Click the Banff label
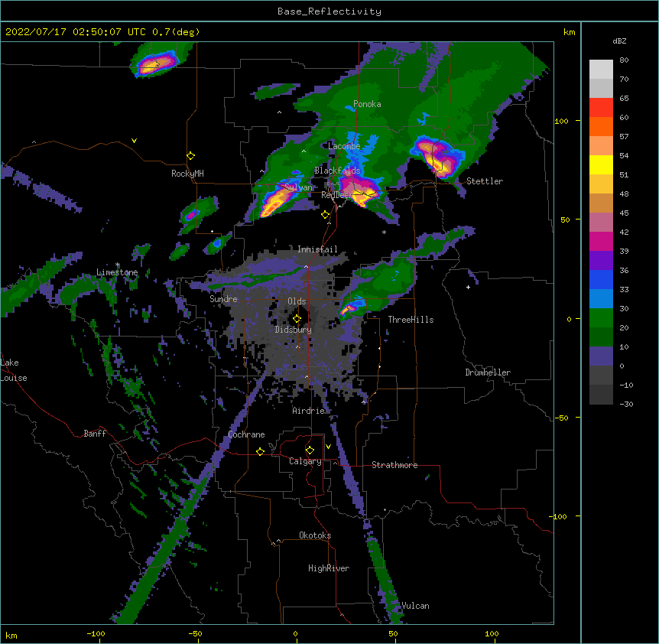Viewport: 659px width, 644px height. [95, 434]
